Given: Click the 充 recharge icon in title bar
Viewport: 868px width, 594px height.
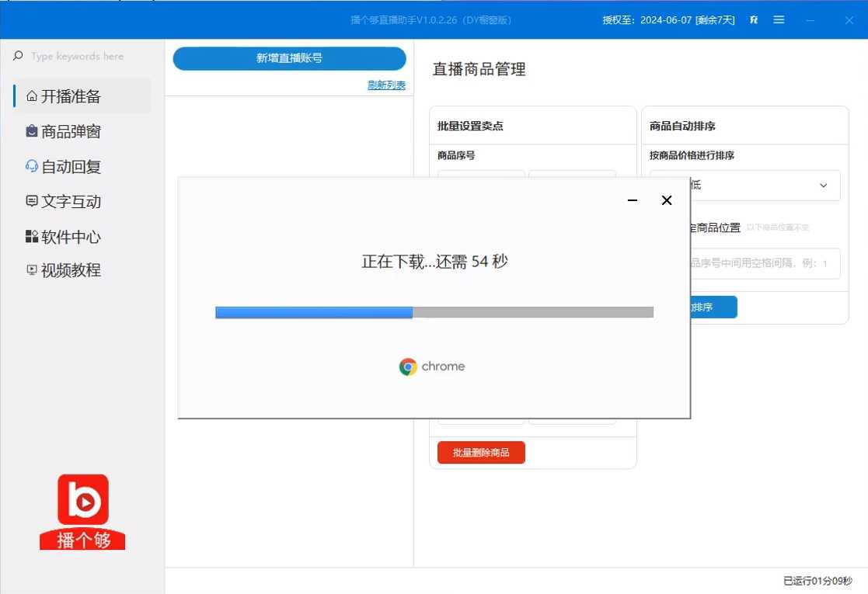Looking at the screenshot, I should click(x=754, y=19).
